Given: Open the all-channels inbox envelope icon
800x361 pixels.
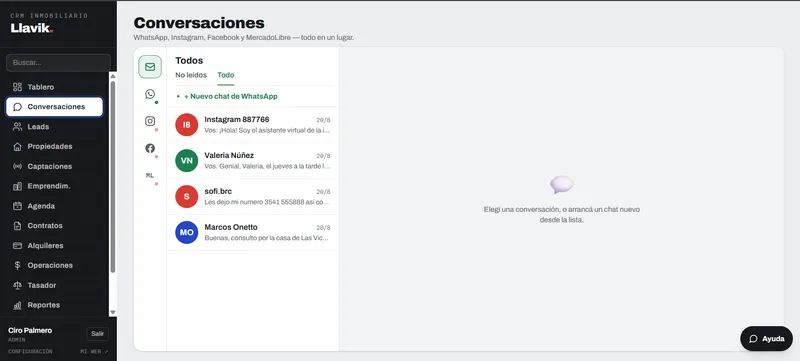Looking at the screenshot, I should pyautogui.click(x=150, y=67).
